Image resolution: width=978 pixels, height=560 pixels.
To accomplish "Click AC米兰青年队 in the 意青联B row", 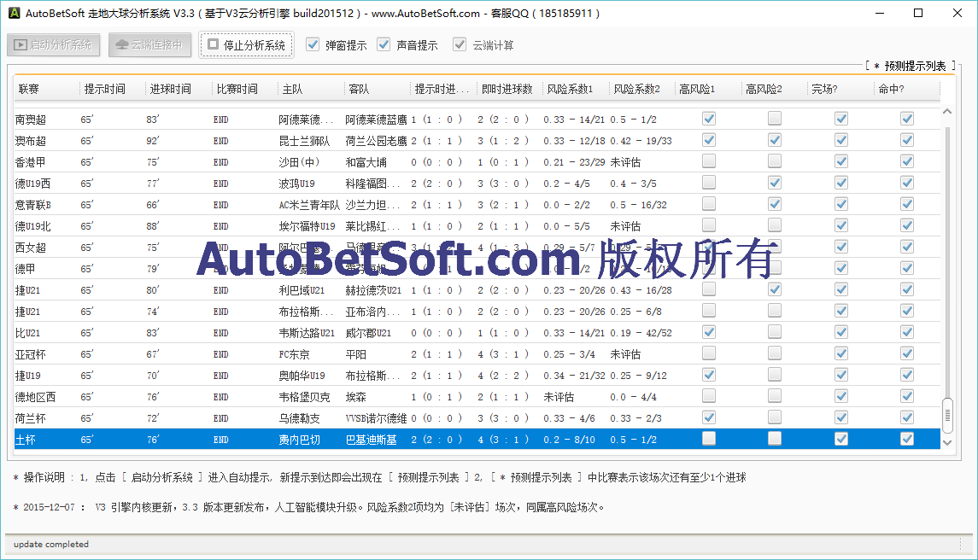I will click(x=309, y=205).
